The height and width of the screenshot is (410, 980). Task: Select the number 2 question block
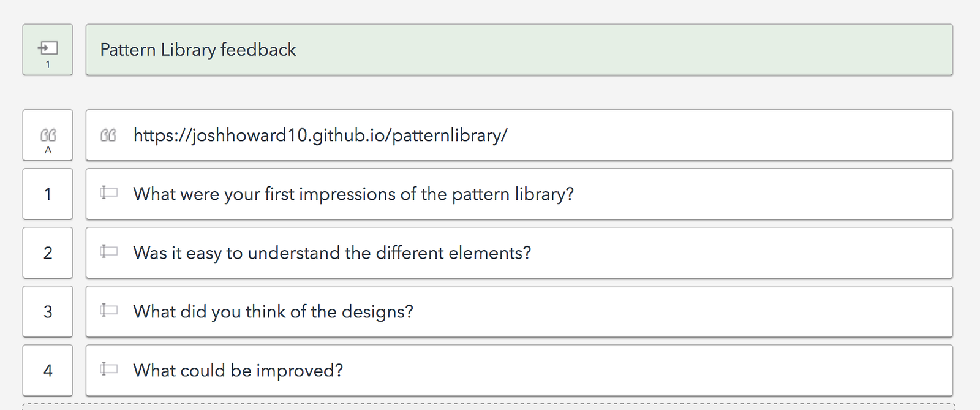[x=48, y=253]
